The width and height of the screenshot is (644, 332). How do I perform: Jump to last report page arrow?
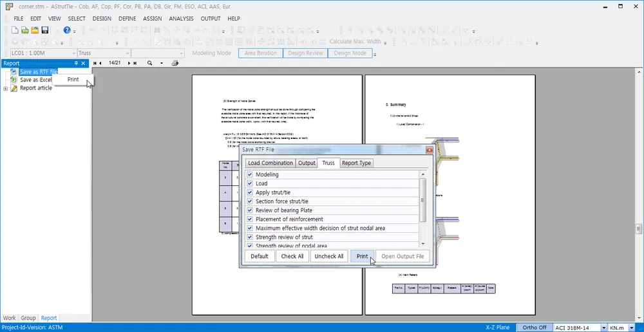coord(135,63)
